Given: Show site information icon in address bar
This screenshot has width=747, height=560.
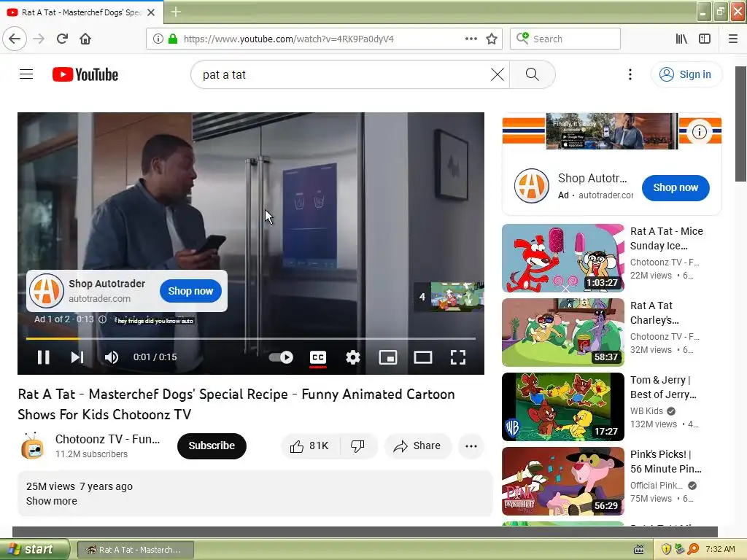Looking at the screenshot, I should point(158,39).
